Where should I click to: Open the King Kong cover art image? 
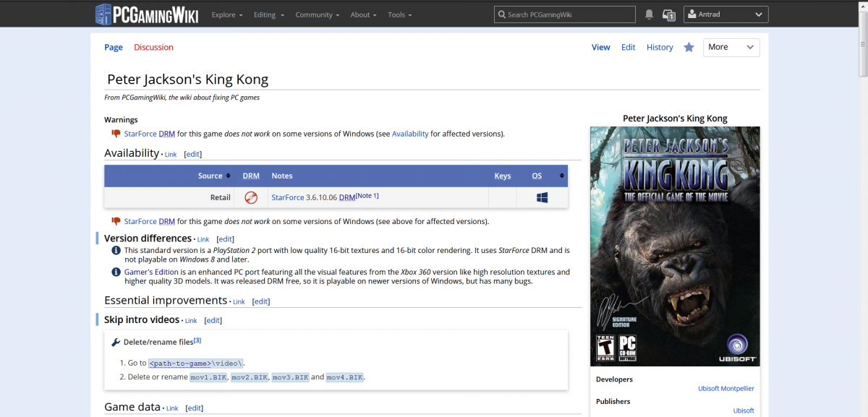click(675, 246)
